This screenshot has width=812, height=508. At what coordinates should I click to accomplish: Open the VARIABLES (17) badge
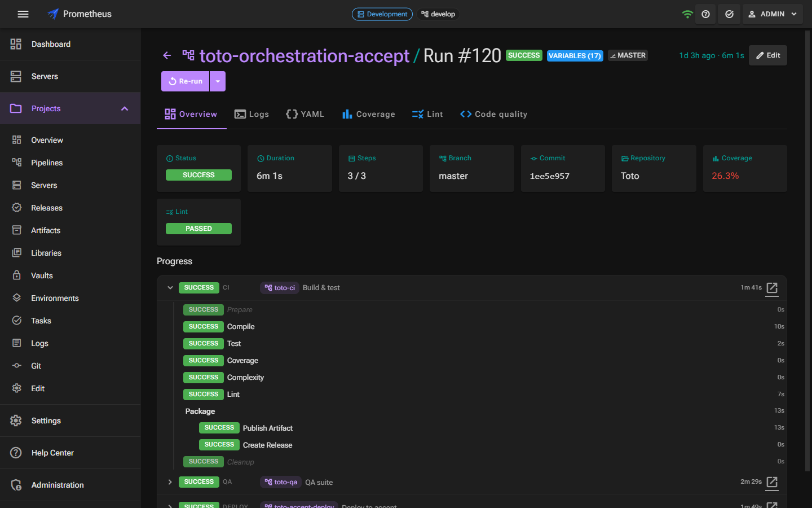(575, 55)
